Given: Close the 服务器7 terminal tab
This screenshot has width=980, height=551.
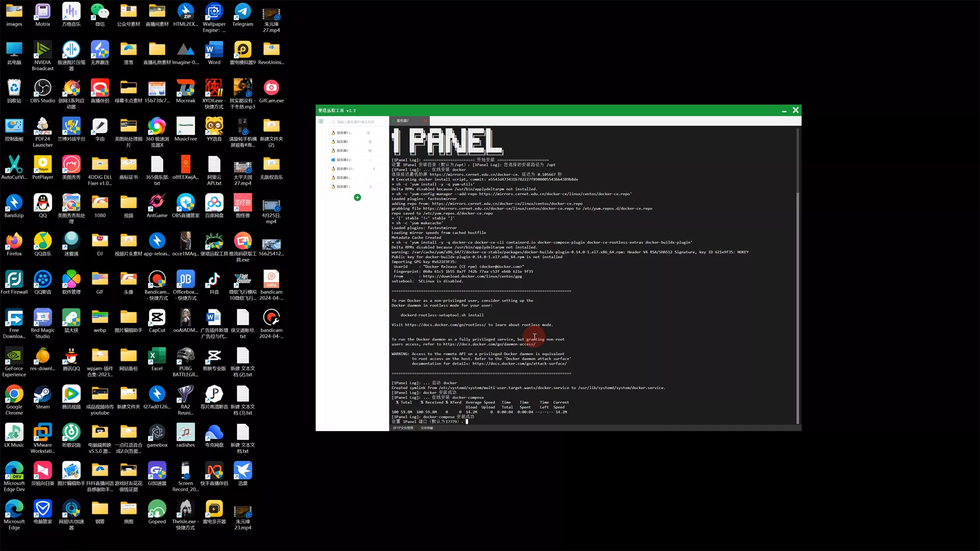Looking at the screenshot, I should click(x=426, y=120).
